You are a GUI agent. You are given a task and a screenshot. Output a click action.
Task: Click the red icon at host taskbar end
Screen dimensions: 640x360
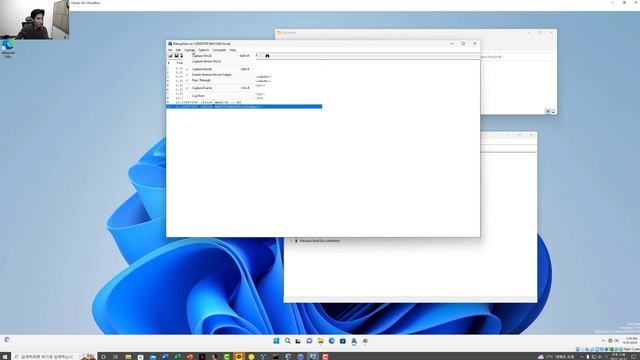pyautogui.click(x=325, y=357)
